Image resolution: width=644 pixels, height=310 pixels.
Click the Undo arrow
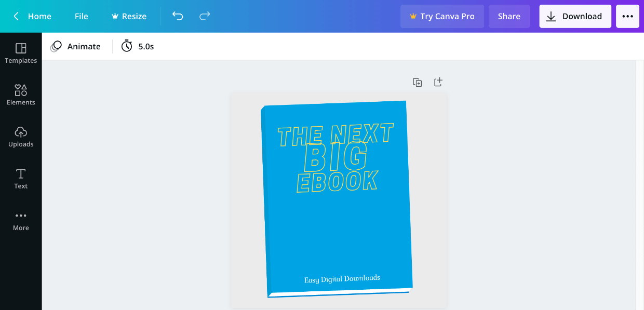click(x=178, y=16)
